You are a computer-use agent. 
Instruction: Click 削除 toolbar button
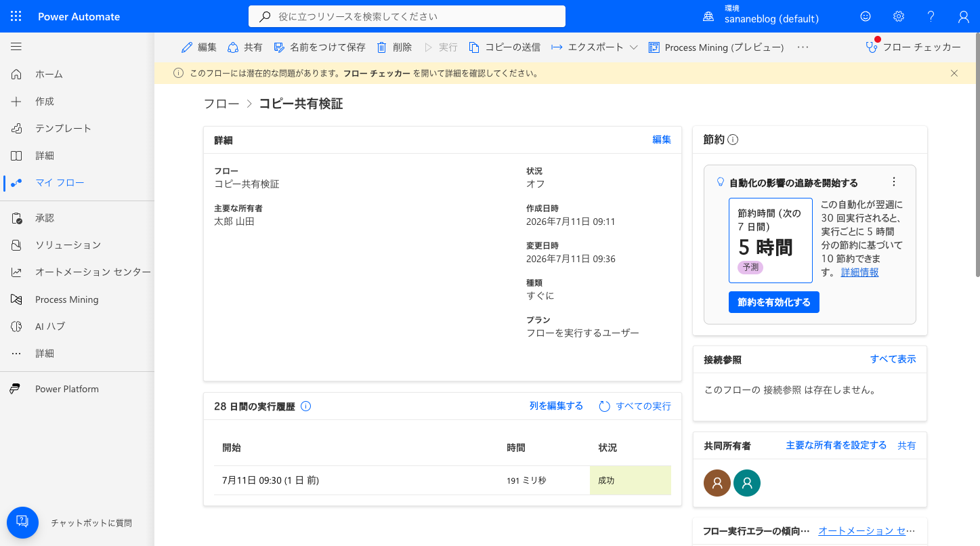tap(394, 47)
